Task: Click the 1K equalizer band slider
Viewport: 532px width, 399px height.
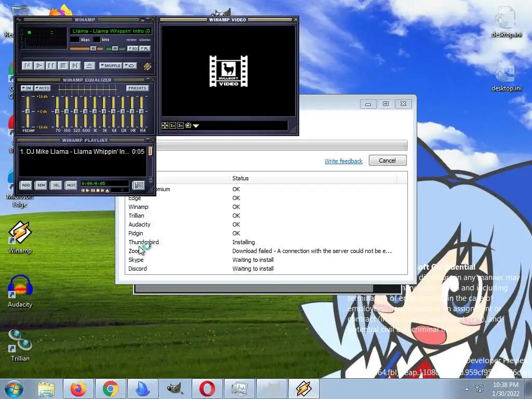Action: [x=95, y=112]
